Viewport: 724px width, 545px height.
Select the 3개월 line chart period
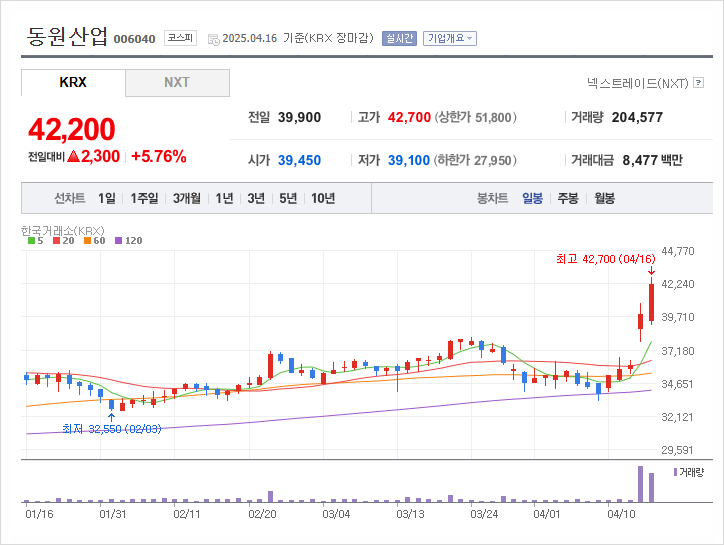pos(187,199)
